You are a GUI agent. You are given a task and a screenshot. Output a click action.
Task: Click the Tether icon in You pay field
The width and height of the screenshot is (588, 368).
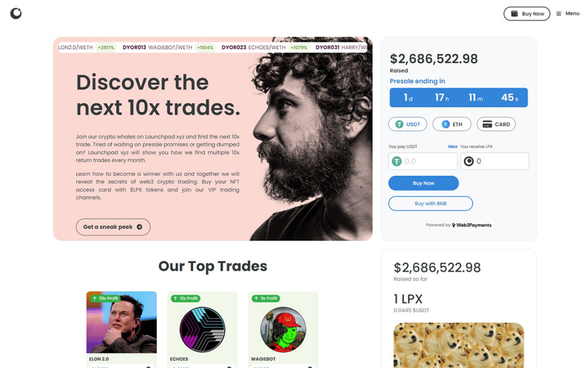pos(397,161)
